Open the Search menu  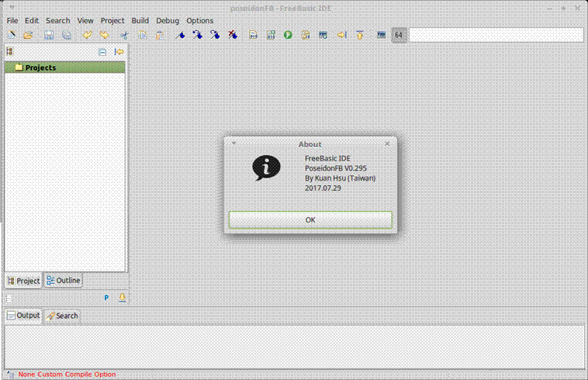click(58, 21)
